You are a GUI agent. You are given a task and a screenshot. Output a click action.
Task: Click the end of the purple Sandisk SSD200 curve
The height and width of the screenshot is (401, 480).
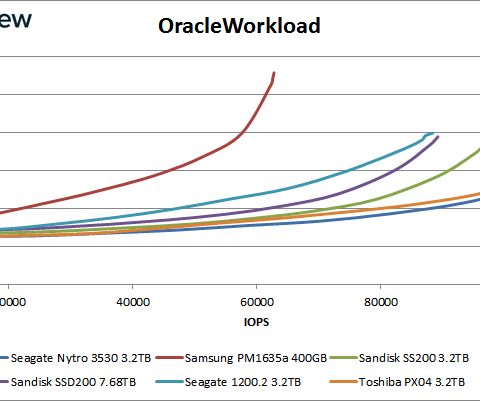point(438,137)
